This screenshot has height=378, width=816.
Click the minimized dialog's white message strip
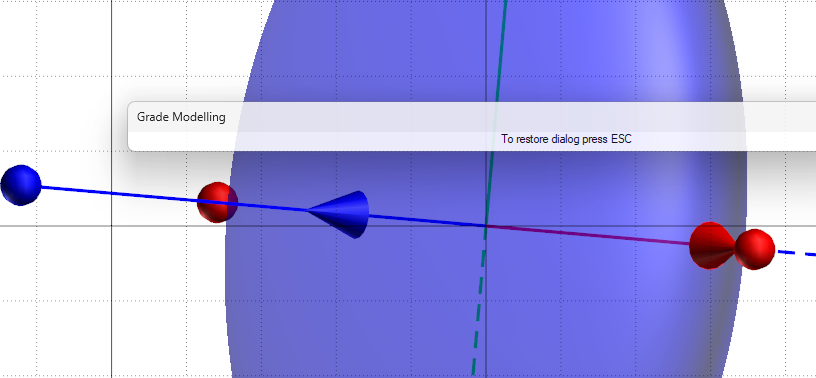click(471, 141)
